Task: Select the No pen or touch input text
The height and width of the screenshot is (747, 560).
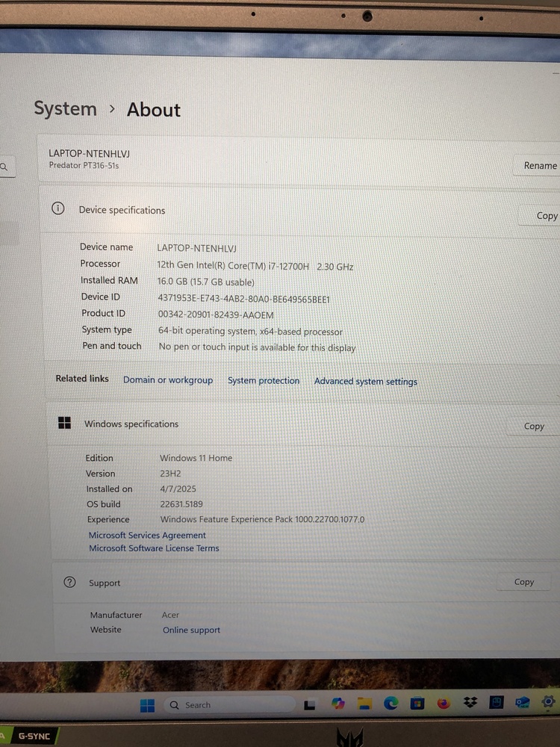Action: coord(257,347)
